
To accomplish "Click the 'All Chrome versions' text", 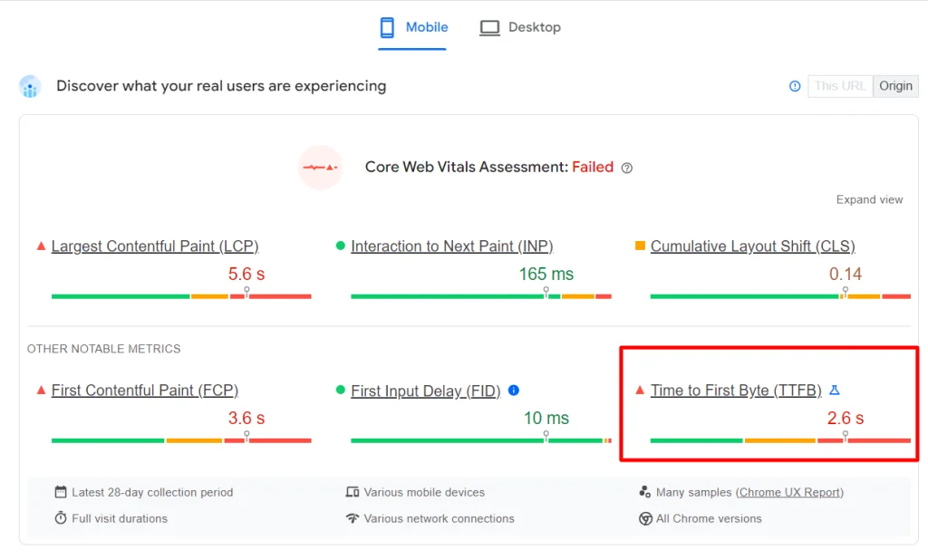I will (709, 518).
